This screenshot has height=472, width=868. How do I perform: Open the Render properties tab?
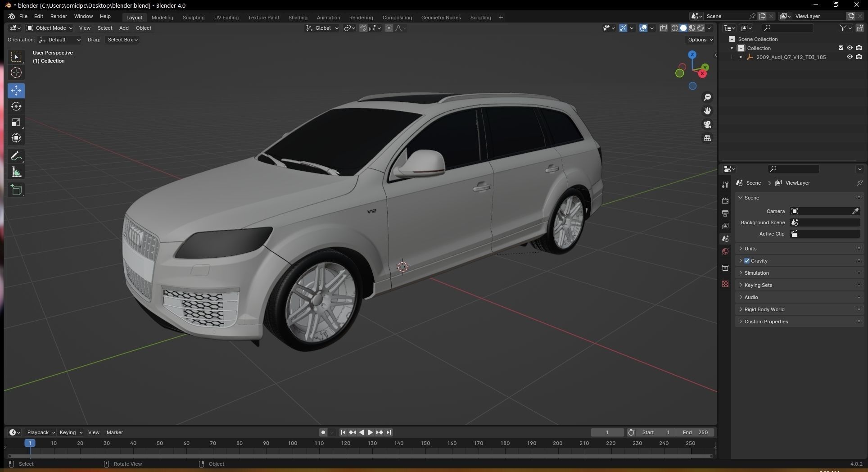tap(725, 200)
